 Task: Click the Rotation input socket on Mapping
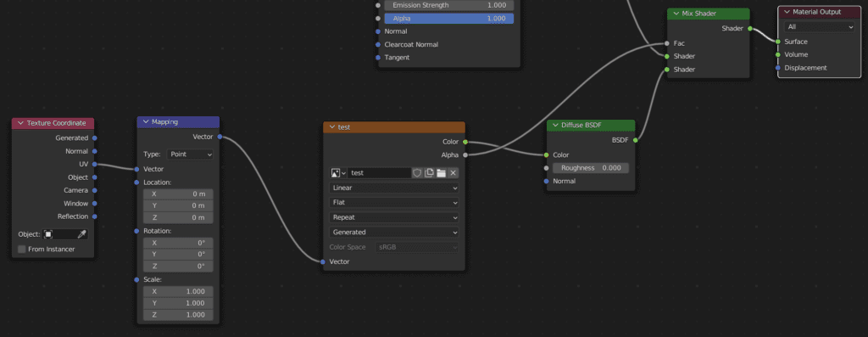pyautogui.click(x=136, y=231)
